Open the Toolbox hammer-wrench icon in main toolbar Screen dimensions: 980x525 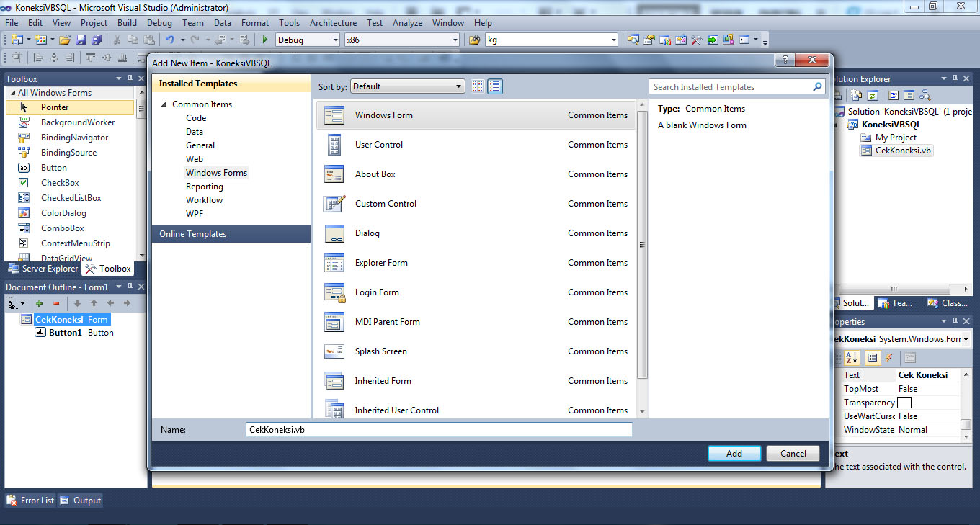(x=697, y=40)
